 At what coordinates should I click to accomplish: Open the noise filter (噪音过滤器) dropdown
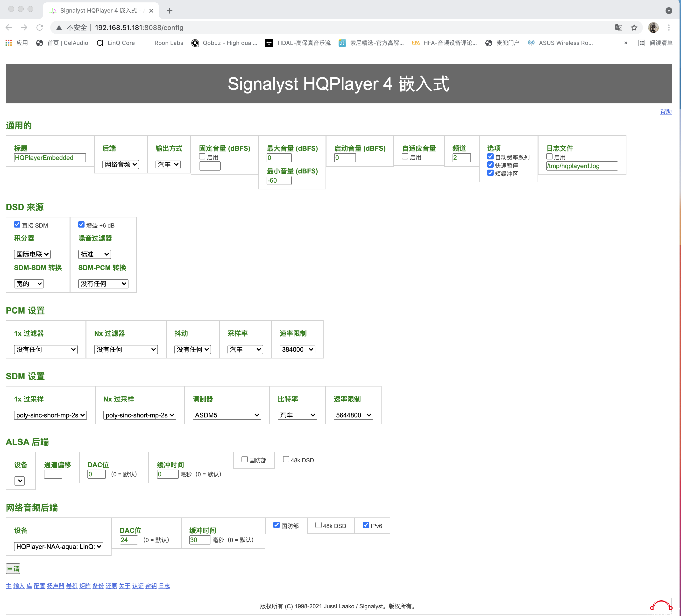(95, 254)
